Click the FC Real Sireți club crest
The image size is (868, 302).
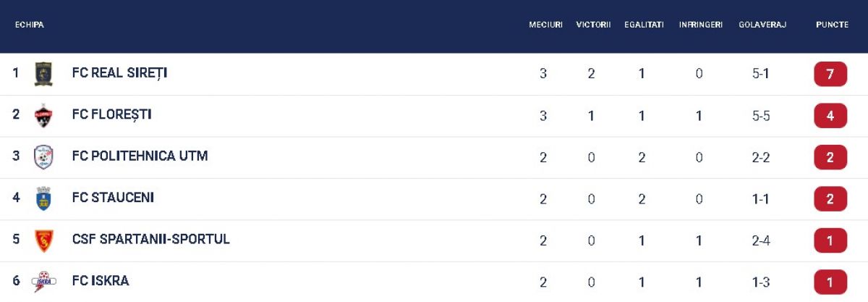pos(43,74)
